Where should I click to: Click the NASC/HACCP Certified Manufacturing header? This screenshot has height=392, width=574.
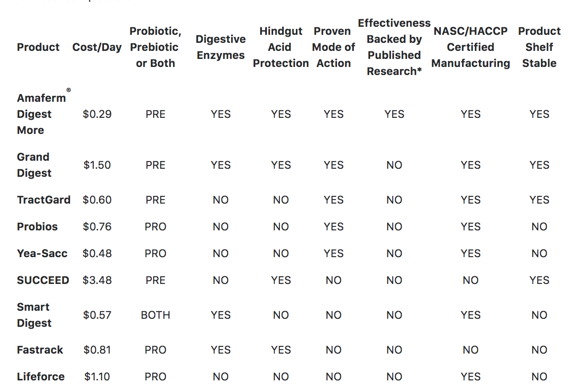point(470,47)
